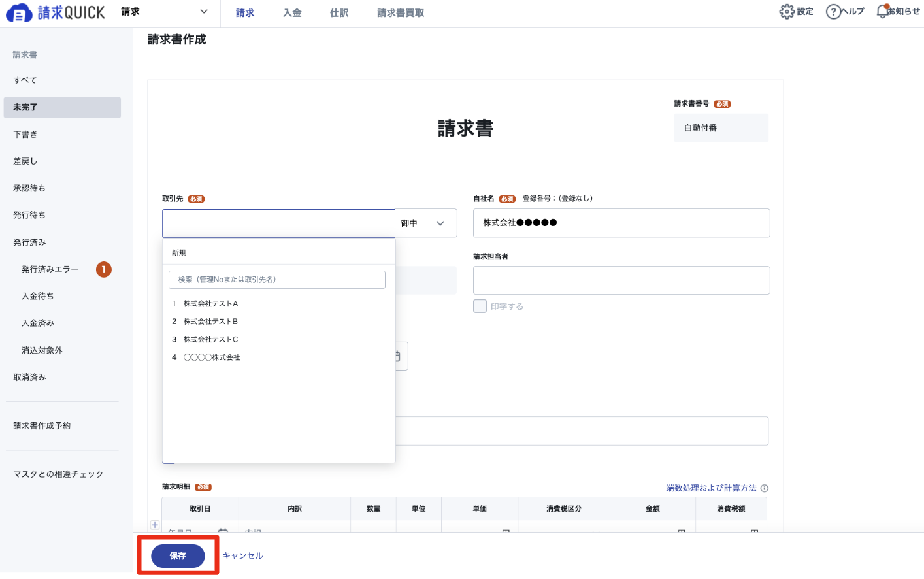Select すべて in sidebar
924x579 pixels.
62,80
